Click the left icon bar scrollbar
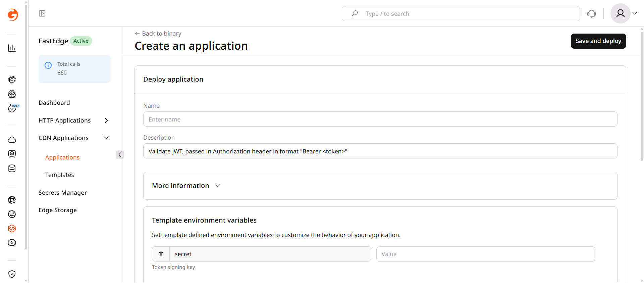Screen dimensions: 644x283 click(26, 128)
